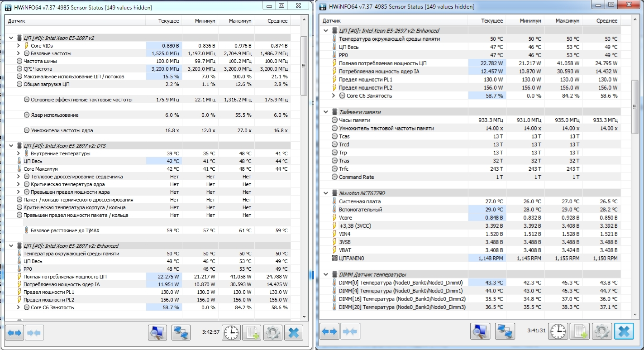Expand Core C6 Занятость row in left window
The height and width of the screenshot is (350, 644).
pyautogui.click(x=19, y=307)
